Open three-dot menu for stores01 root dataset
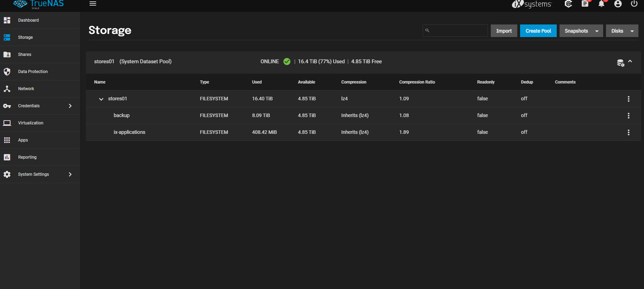The height and width of the screenshot is (289, 644). [x=628, y=99]
